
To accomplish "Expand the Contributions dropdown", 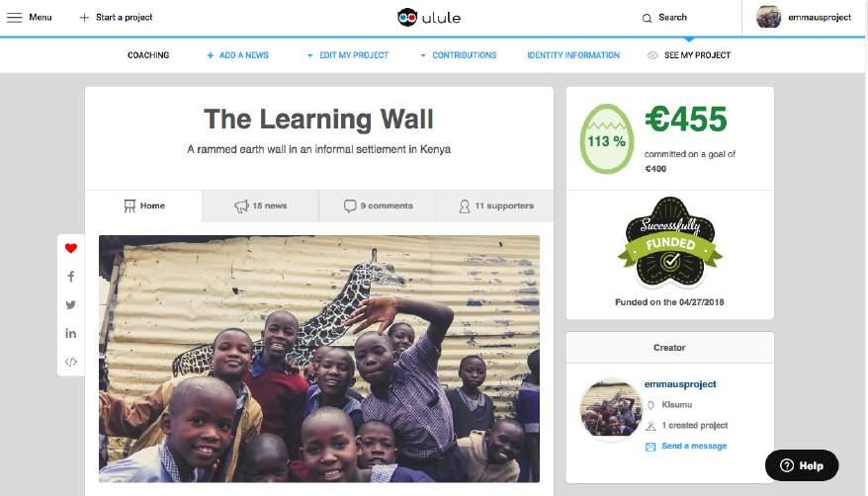I will click(x=459, y=55).
